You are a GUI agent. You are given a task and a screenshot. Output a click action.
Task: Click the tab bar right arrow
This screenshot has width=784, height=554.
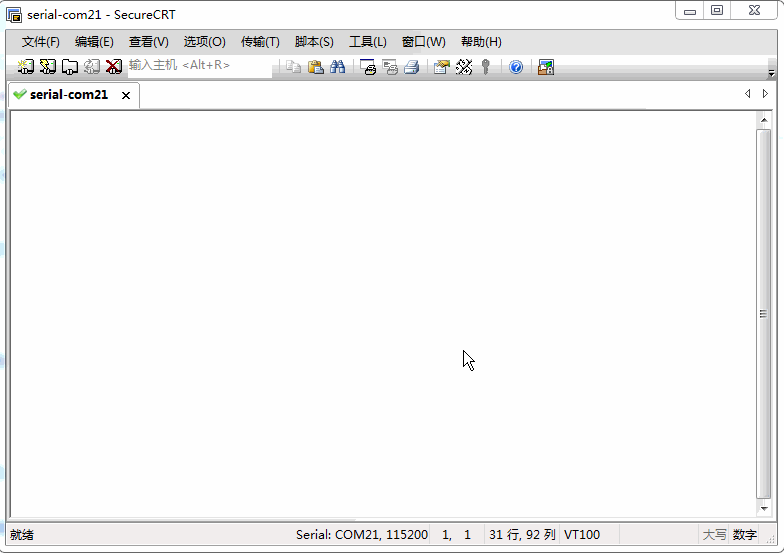(765, 94)
